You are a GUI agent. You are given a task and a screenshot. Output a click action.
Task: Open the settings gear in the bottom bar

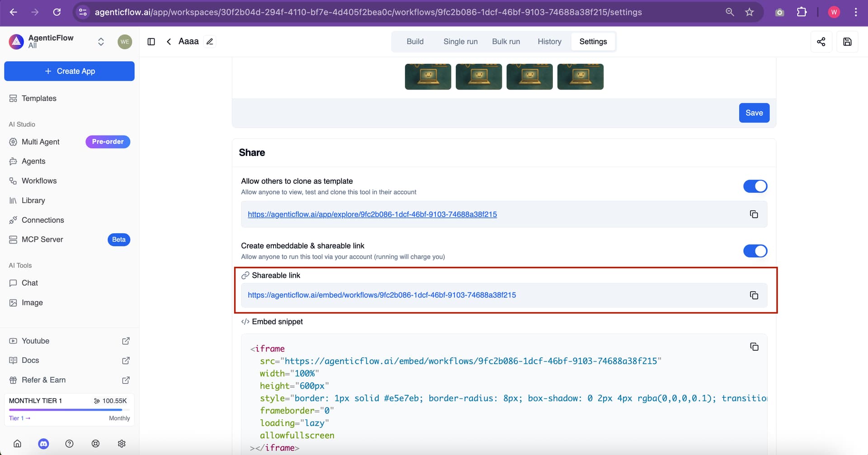click(x=122, y=444)
